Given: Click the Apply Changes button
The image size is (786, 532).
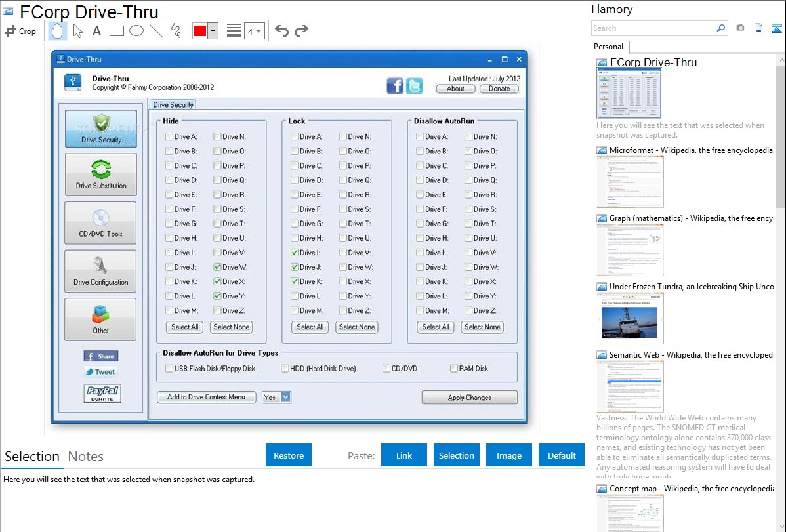Looking at the screenshot, I should point(469,398).
